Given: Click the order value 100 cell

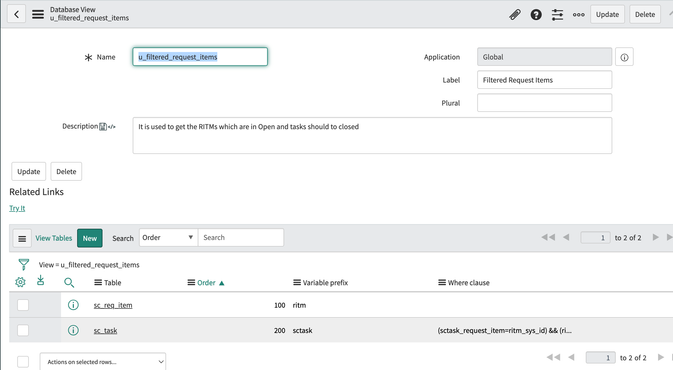Looking at the screenshot, I should [279, 305].
